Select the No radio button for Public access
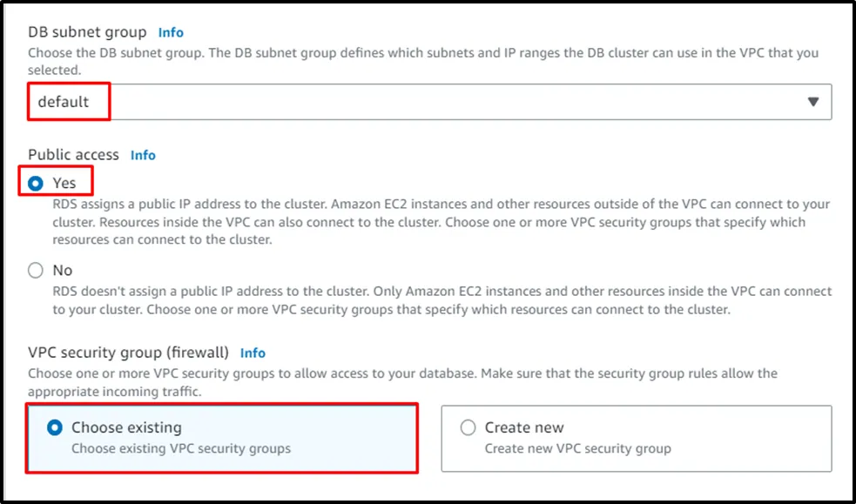 [36, 270]
